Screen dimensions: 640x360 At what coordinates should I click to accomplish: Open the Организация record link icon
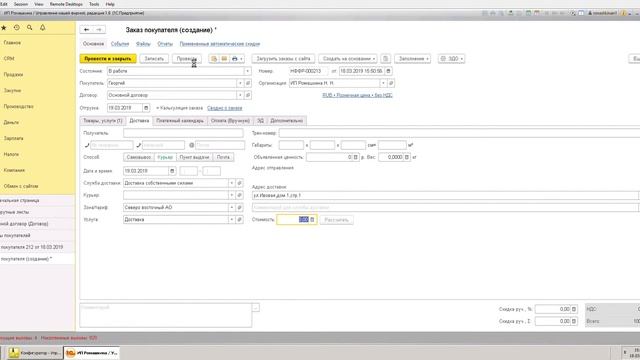click(391, 83)
